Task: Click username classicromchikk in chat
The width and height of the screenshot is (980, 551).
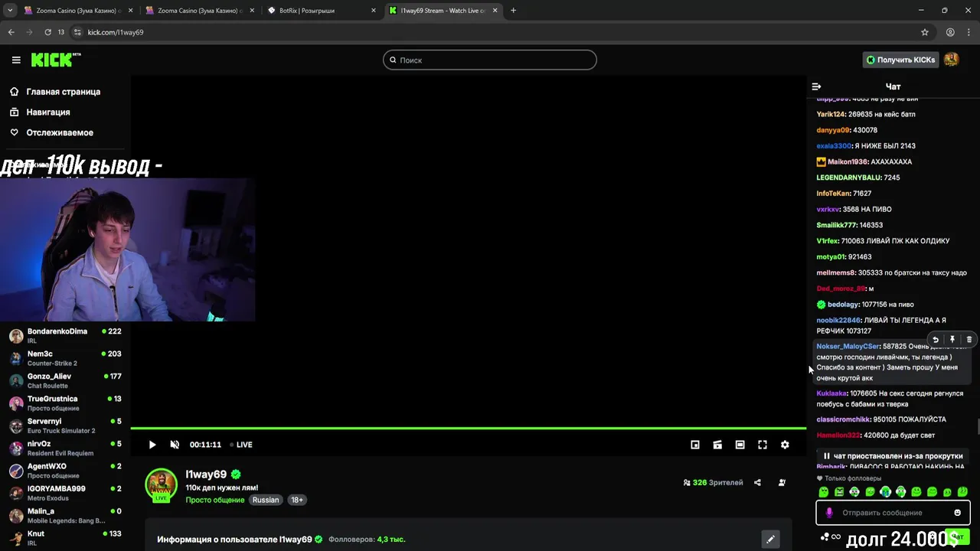Action: [843, 419]
